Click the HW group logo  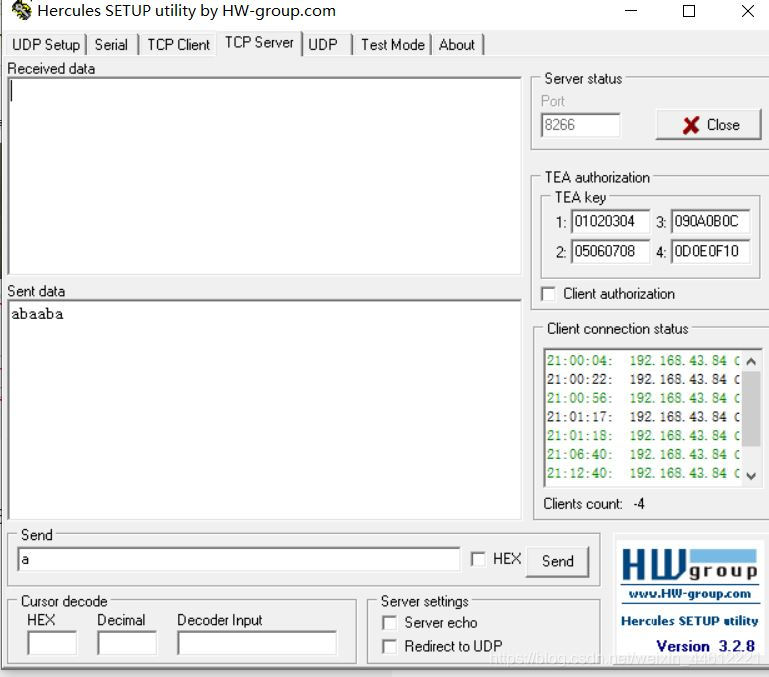pyautogui.click(x=689, y=565)
